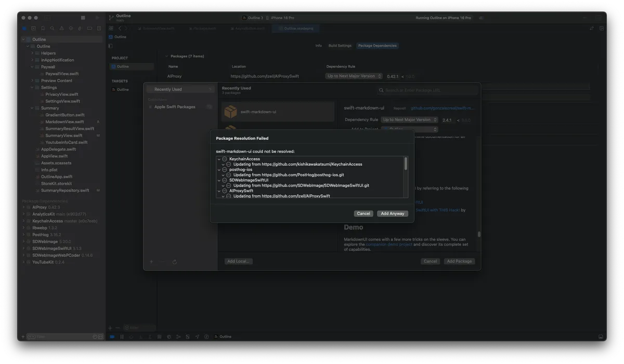
Task: Click Add Package button in package sheet
Action: tap(459, 262)
